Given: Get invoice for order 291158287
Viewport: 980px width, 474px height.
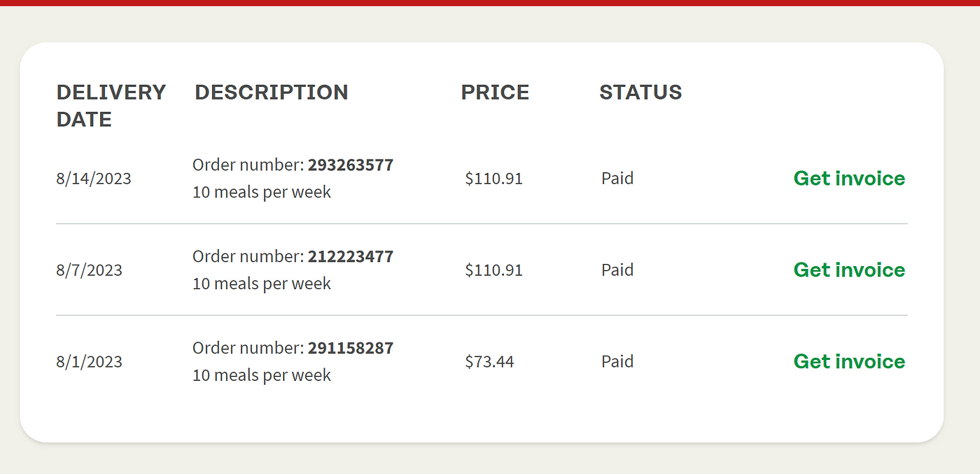Looking at the screenshot, I should tap(849, 362).
